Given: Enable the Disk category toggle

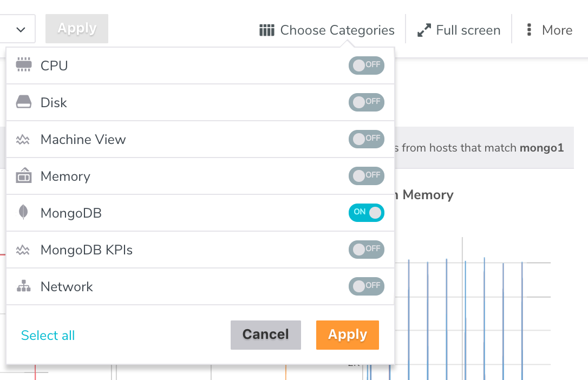Looking at the screenshot, I should point(366,102).
